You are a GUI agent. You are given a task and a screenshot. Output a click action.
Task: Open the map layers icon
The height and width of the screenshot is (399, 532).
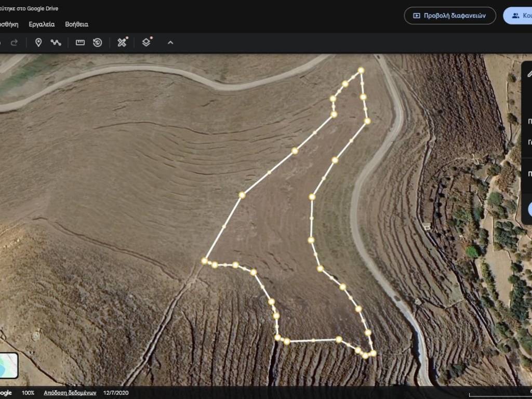click(147, 43)
